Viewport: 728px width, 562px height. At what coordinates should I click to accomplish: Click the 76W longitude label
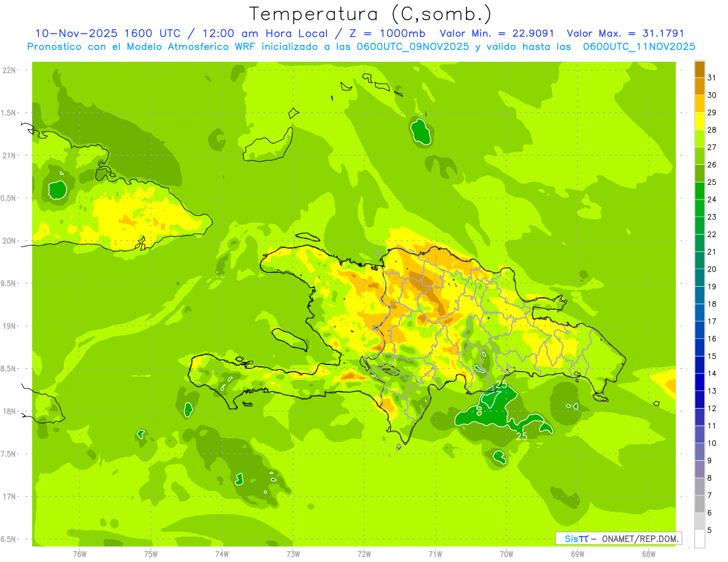click(80, 555)
